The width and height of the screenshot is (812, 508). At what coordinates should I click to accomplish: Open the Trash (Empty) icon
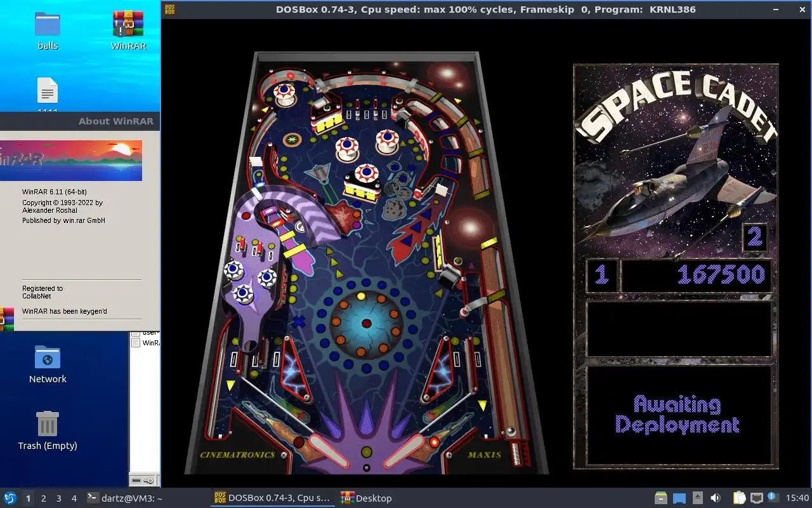48,431
